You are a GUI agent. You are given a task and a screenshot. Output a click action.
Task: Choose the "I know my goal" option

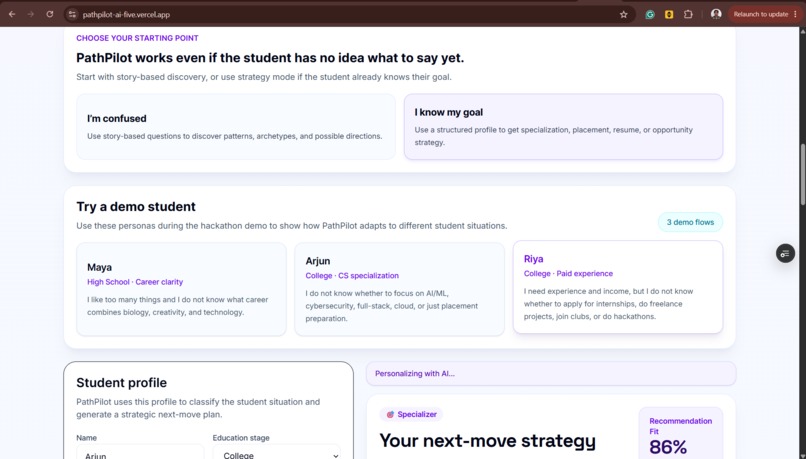[563, 126]
